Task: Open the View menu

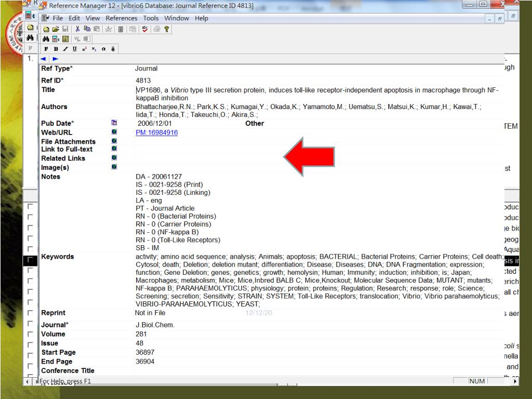Action: 92,18
